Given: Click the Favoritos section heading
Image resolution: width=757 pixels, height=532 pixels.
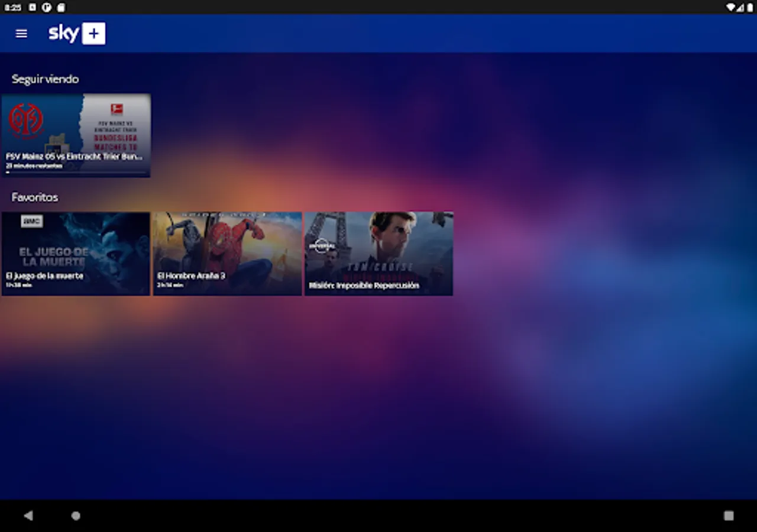Looking at the screenshot, I should click(35, 197).
